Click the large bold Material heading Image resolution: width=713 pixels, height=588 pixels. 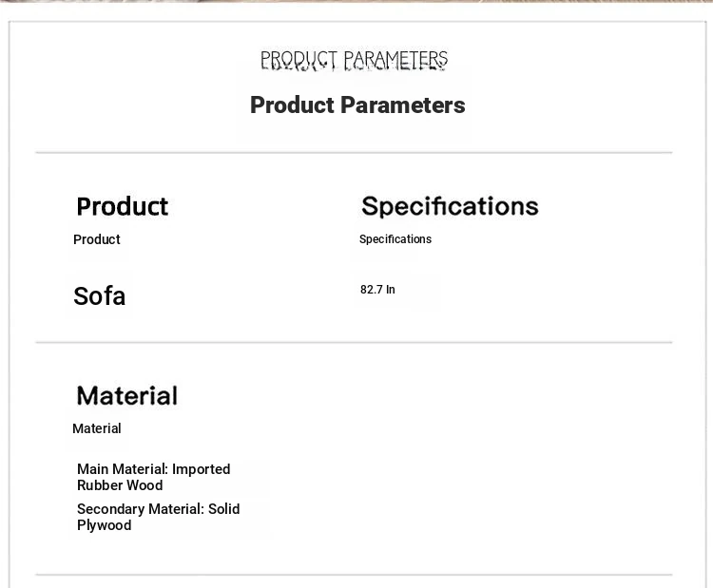coord(126,395)
